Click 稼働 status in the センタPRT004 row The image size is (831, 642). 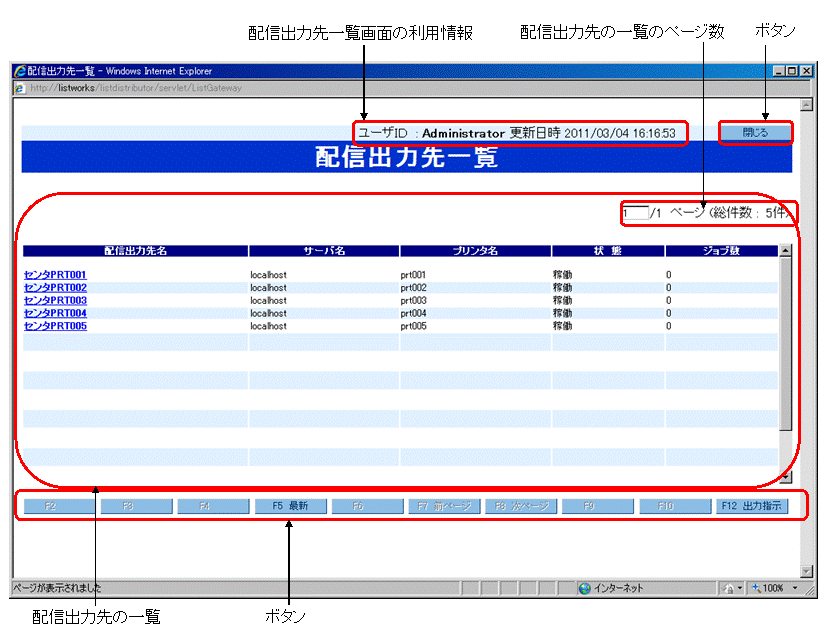point(562,313)
